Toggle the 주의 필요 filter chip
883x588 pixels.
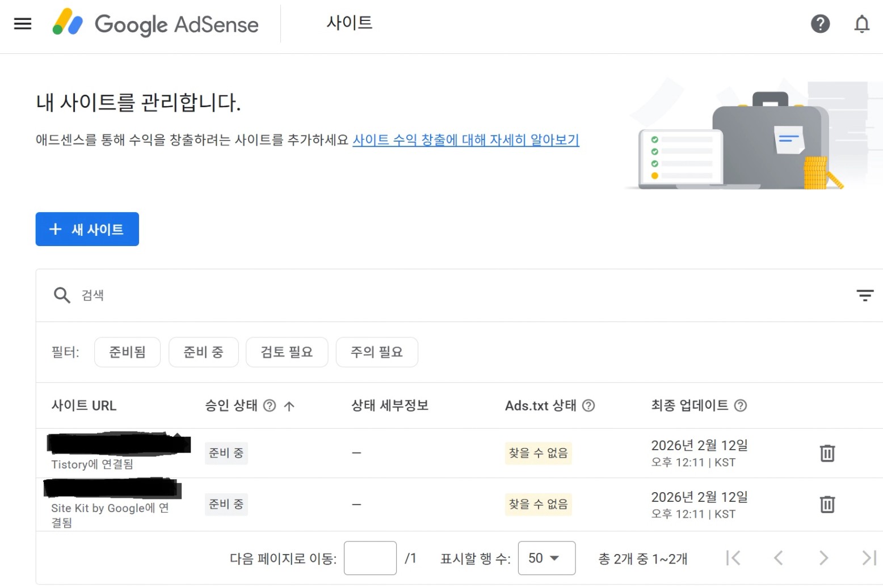377,352
